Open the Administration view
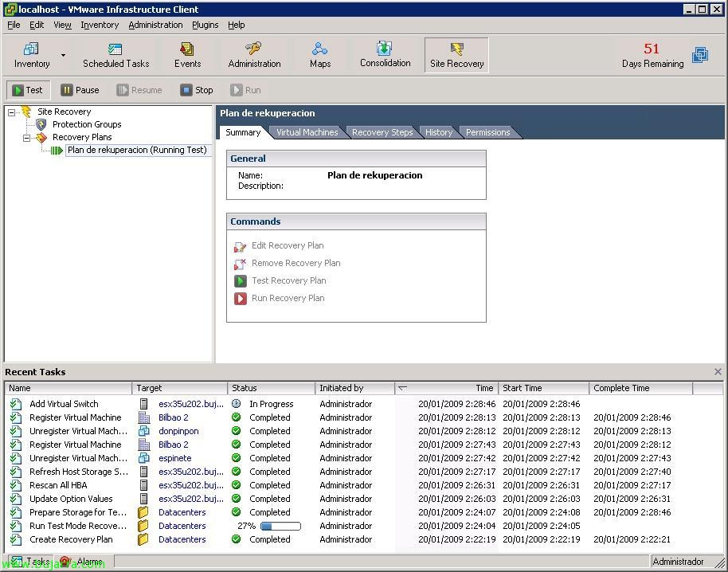Image resolution: width=728 pixels, height=572 pixels. (254, 55)
